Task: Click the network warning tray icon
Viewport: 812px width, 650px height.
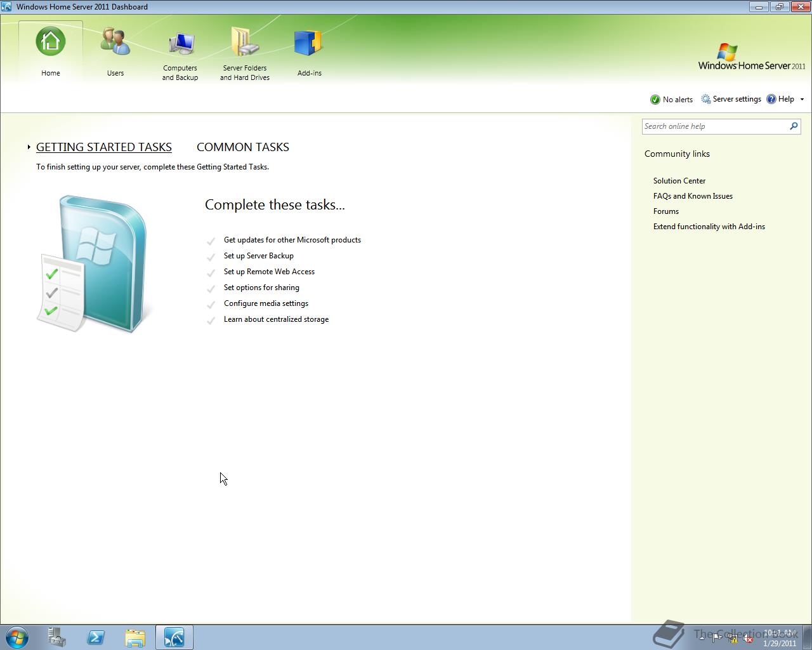Action: coord(733,638)
